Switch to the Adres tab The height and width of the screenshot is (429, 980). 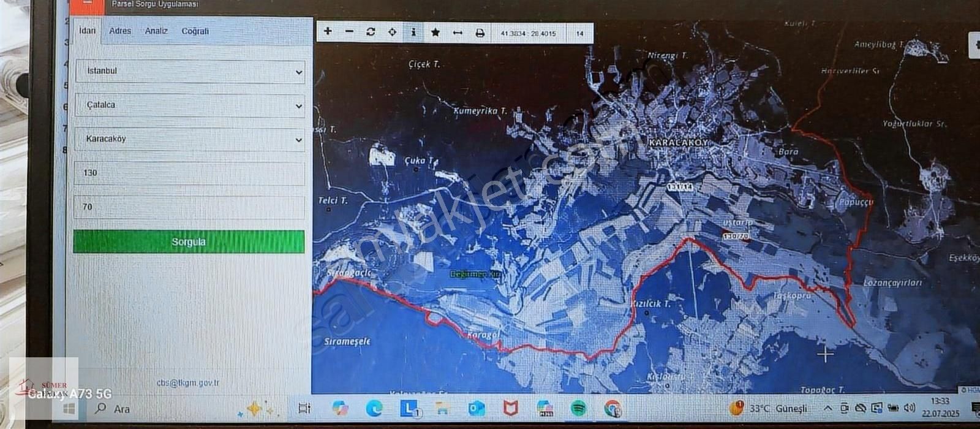click(120, 31)
